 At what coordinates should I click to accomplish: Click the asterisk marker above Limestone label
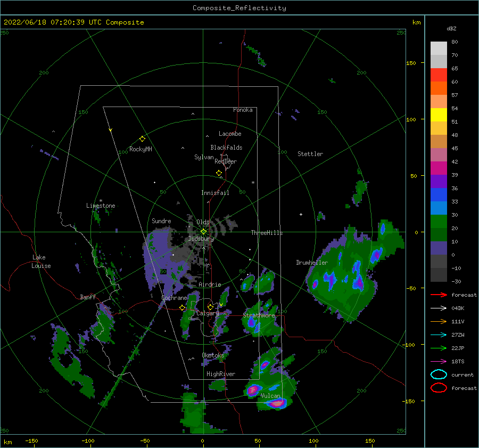click(x=101, y=201)
